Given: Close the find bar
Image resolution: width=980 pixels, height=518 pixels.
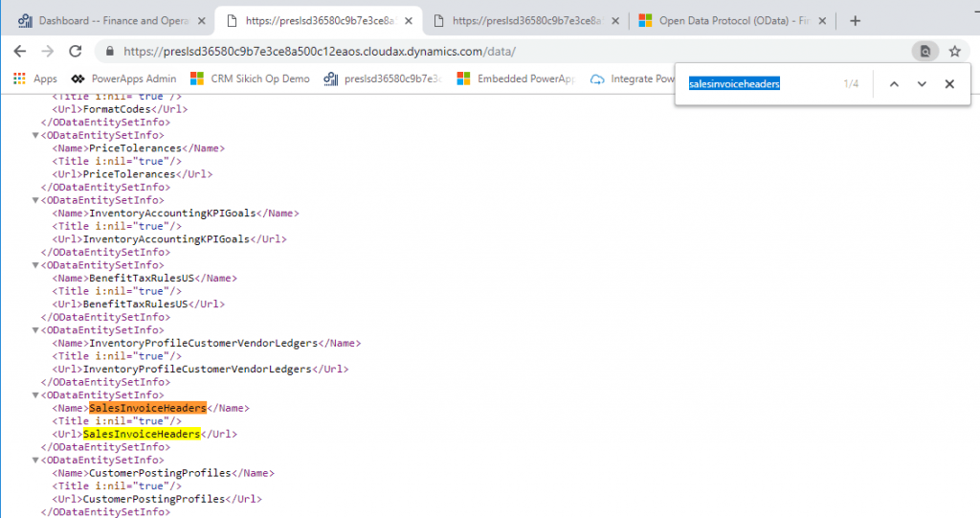Looking at the screenshot, I should (949, 84).
